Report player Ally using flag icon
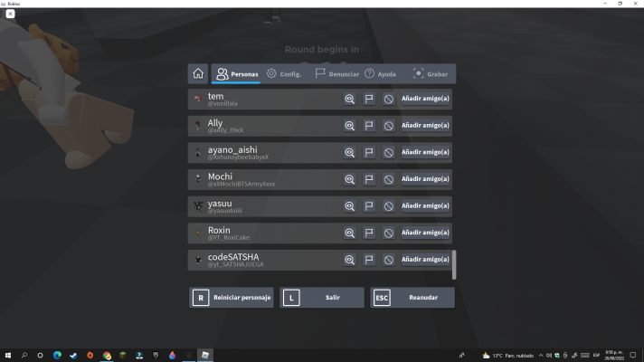The image size is (644, 362). click(x=369, y=126)
